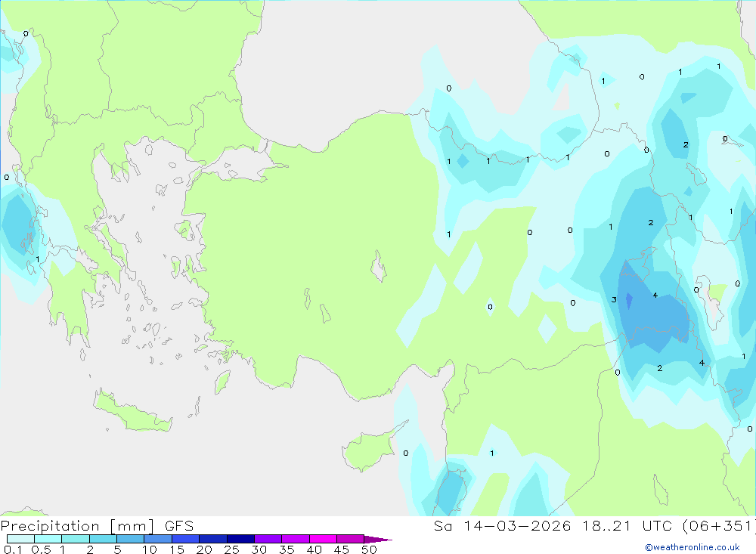Select the date text '14-03-2026'
Viewport: 756px width, 554px height.
pos(517,526)
